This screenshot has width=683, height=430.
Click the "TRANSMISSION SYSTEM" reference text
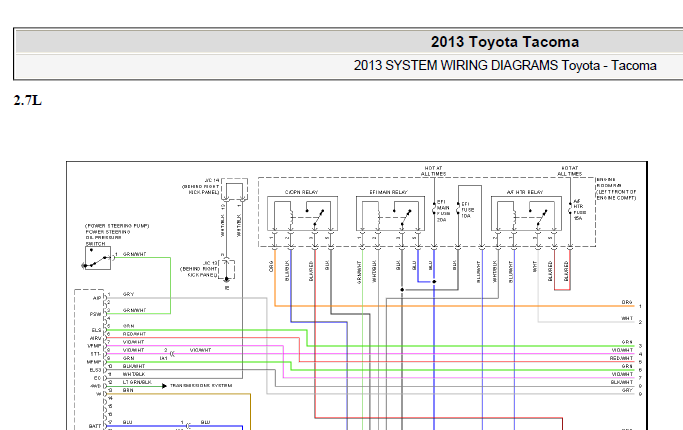click(x=200, y=386)
